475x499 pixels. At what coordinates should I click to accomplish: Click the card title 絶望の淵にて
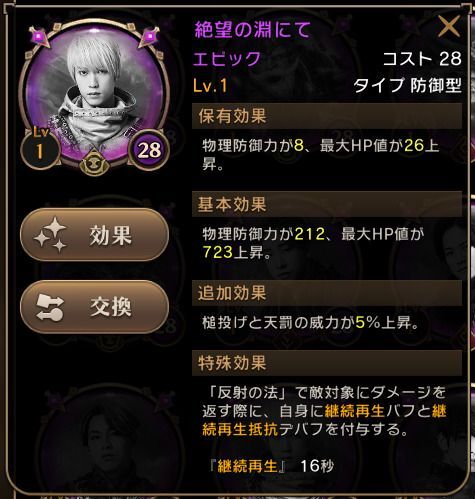coord(252,29)
